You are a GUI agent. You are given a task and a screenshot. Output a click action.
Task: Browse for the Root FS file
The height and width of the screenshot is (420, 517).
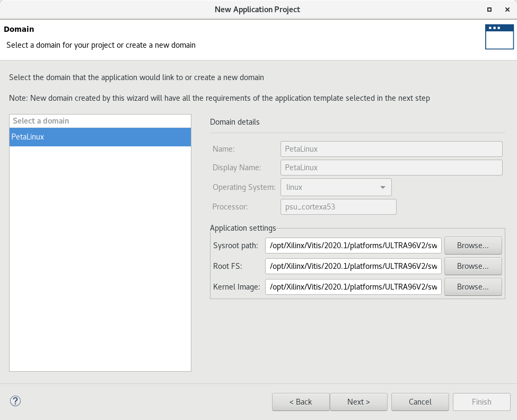click(472, 266)
